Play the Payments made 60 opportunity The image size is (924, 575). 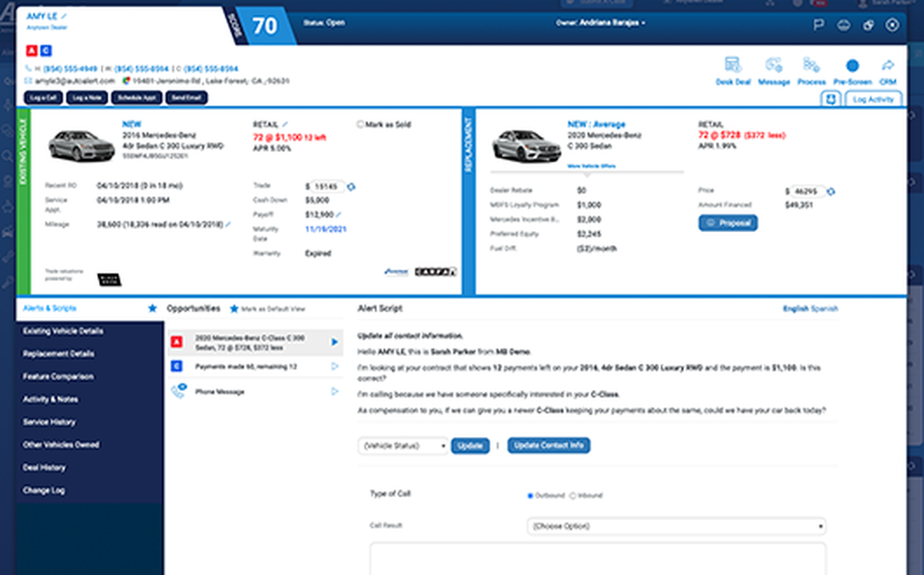(334, 367)
